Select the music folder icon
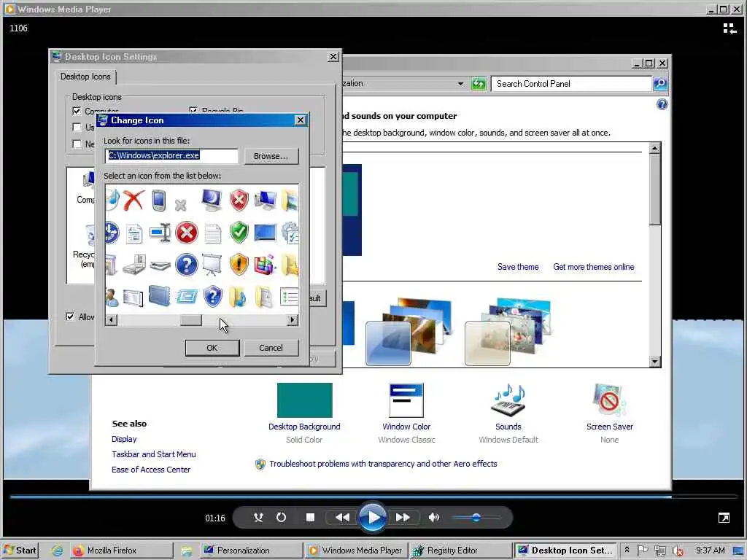The image size is (747, 560). 238,297
